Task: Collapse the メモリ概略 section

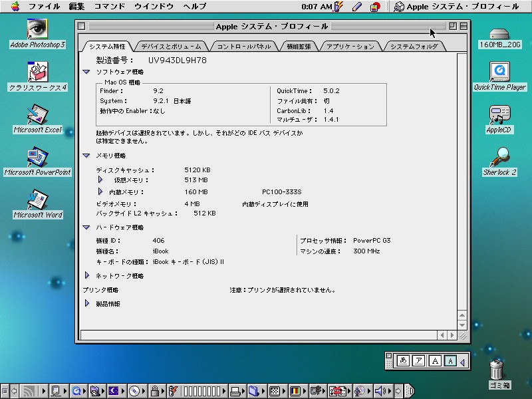Action: pos(86,156)
